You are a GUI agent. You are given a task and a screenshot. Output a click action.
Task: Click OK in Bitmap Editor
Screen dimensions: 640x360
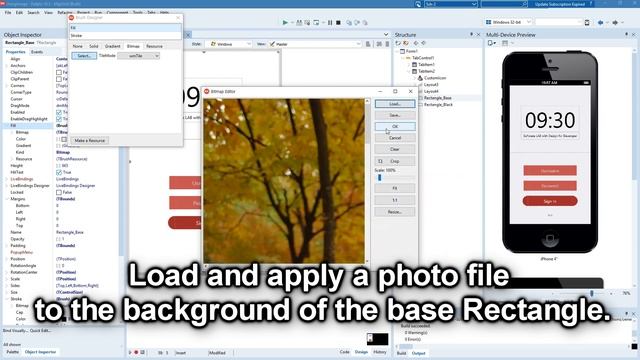395,127
